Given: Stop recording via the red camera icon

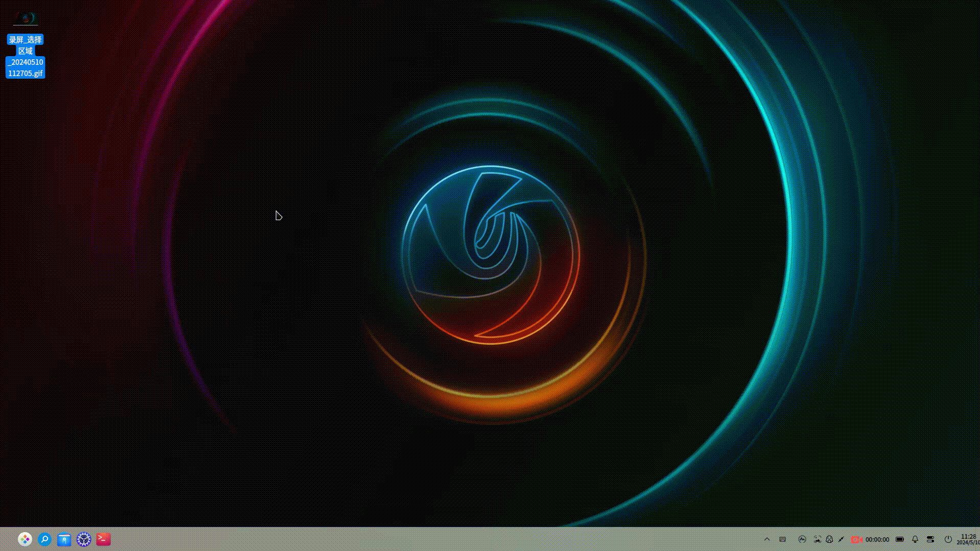Looking at the screenshot, I should 856,539.
